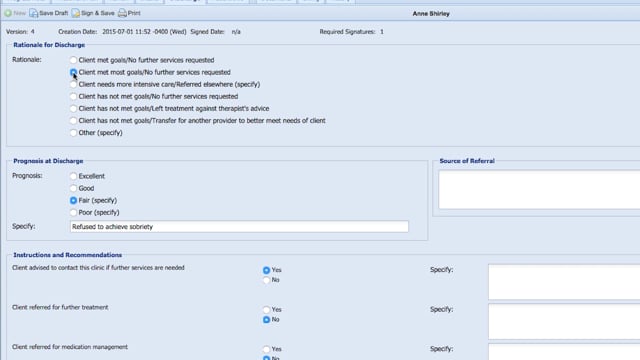Click the green New icon in toolbar
Image resolution: width=640 pixels, height=360 pixels.
point(8,13)
